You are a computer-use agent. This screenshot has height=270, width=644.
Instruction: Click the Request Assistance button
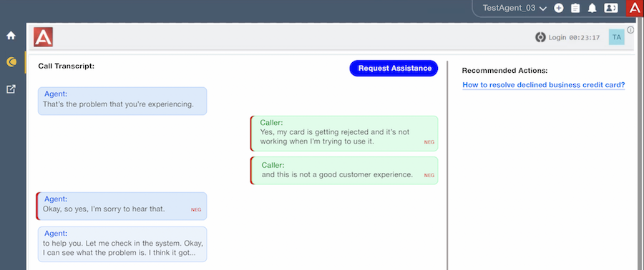(394, 69)
